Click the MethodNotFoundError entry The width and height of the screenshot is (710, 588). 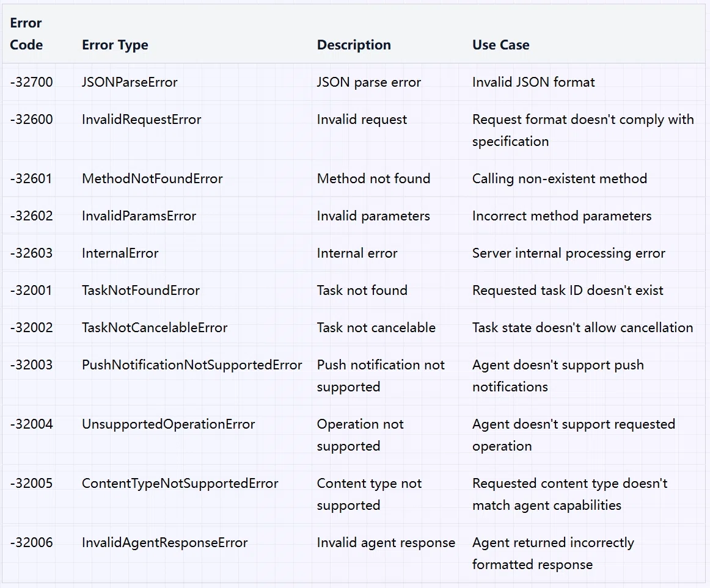coord(152,179)
